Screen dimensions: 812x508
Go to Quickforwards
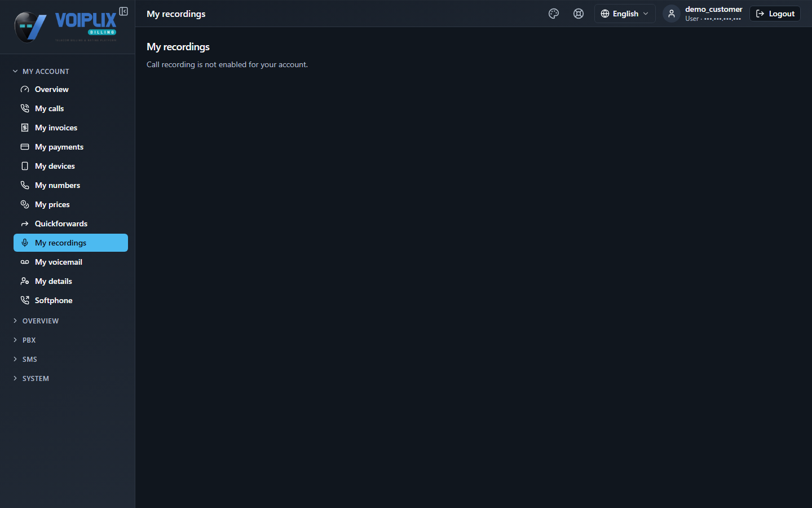pyautogui.click(x=70, y=224)
